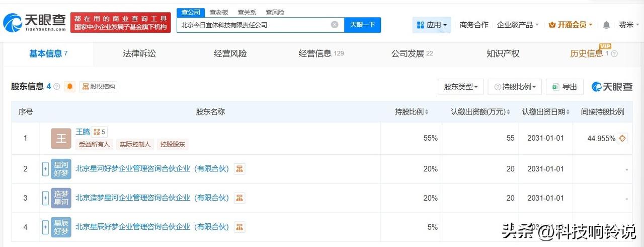Click the 股东名称 column header
This screenshot has width=644, height=247.
coord(210,112)
